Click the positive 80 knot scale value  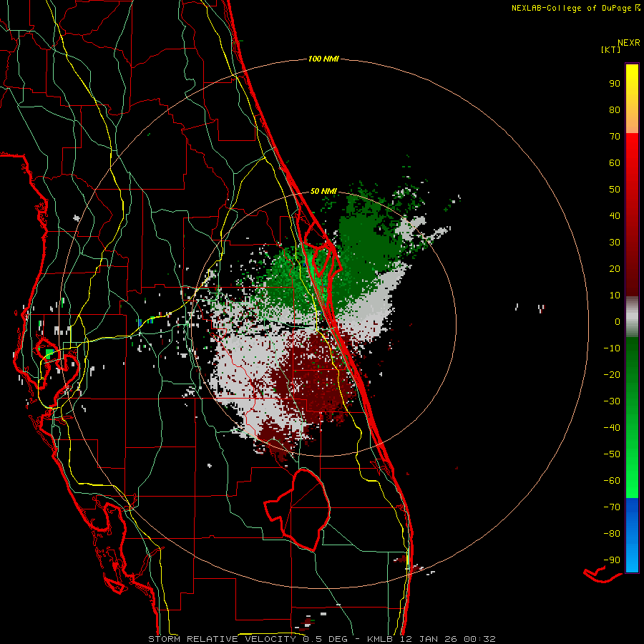615,109
